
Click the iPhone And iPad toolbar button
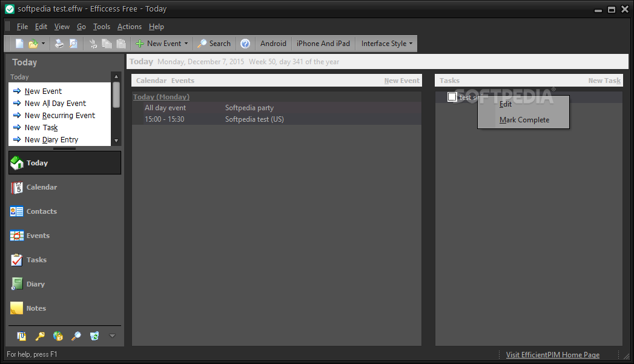point(323,44)
